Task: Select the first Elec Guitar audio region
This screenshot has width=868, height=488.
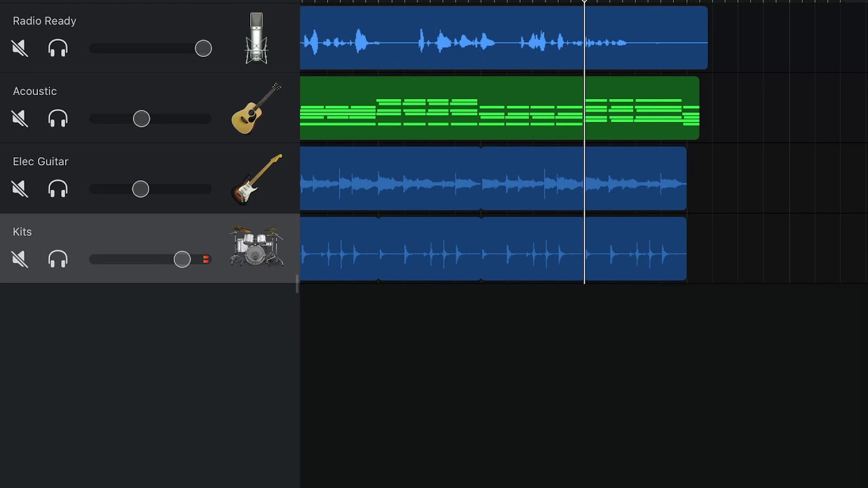Action: pos(391,179)
